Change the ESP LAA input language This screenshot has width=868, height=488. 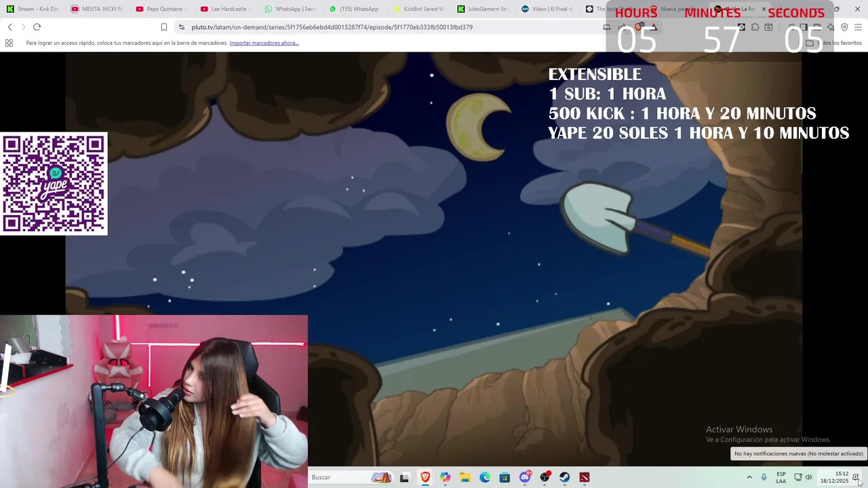[781, 477]
